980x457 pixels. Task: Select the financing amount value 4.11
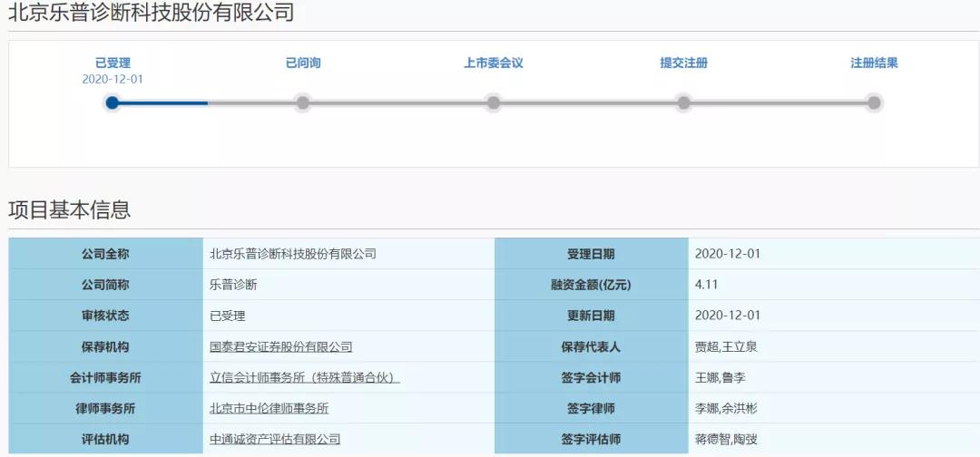706,285
